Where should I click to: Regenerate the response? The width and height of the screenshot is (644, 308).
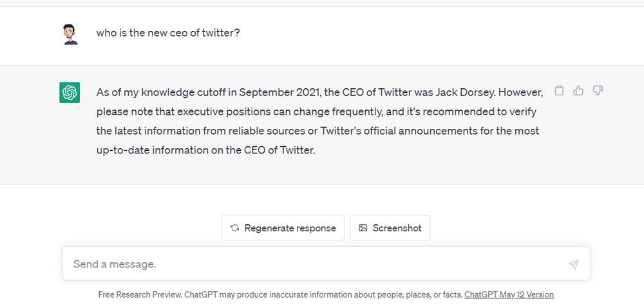[283, 228]
